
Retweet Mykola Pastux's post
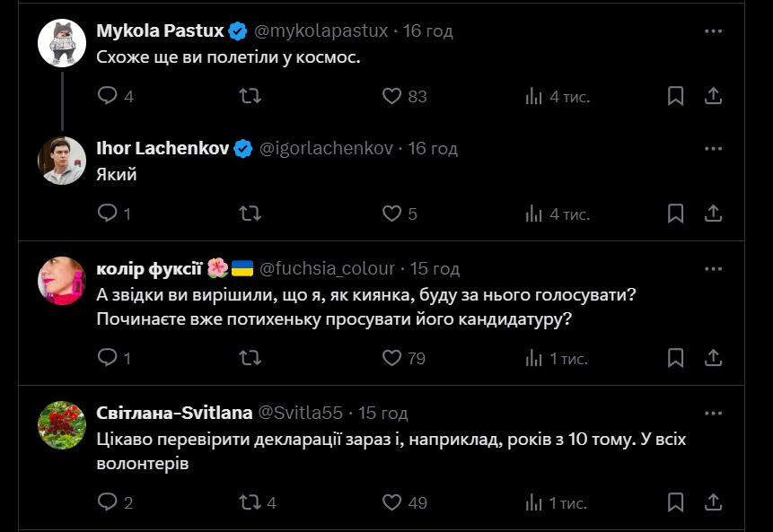pyautogui.click(x=250, y=96)
